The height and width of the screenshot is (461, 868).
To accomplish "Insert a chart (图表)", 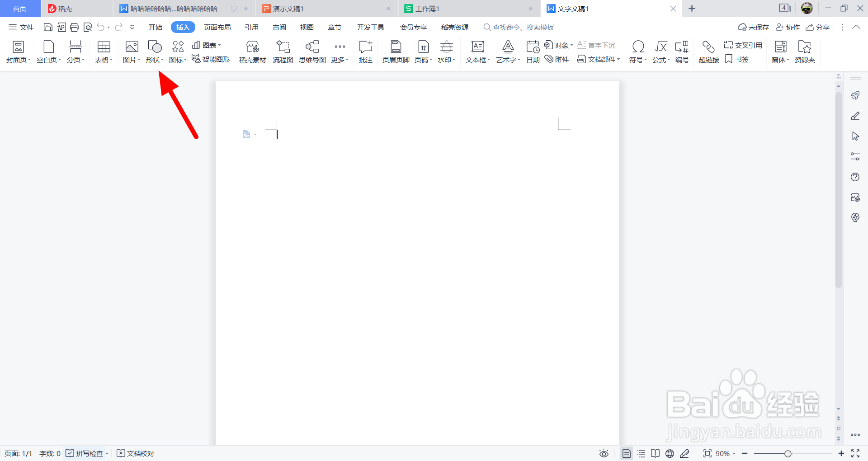I will 206,45.
